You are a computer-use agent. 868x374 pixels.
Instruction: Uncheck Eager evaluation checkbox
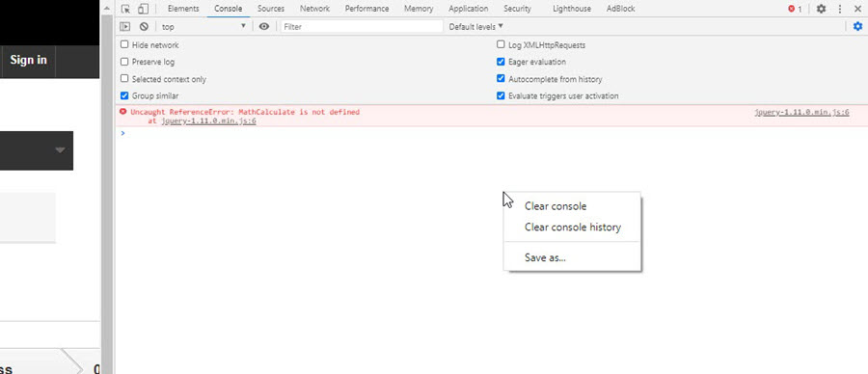coord(501,62)
